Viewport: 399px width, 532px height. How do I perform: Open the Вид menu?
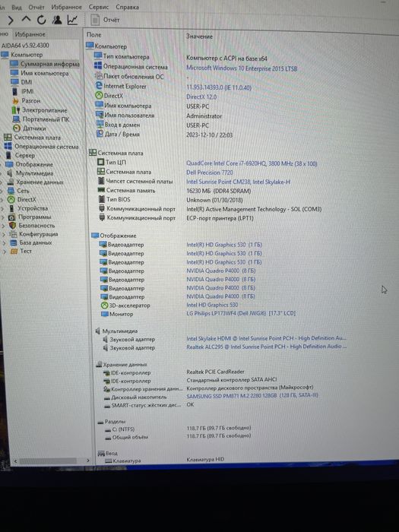17,7
